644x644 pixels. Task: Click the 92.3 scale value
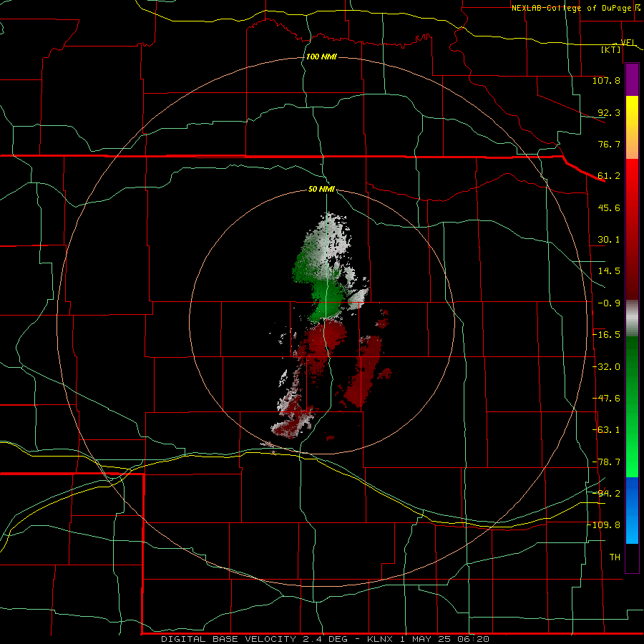[x=609, y=112]
